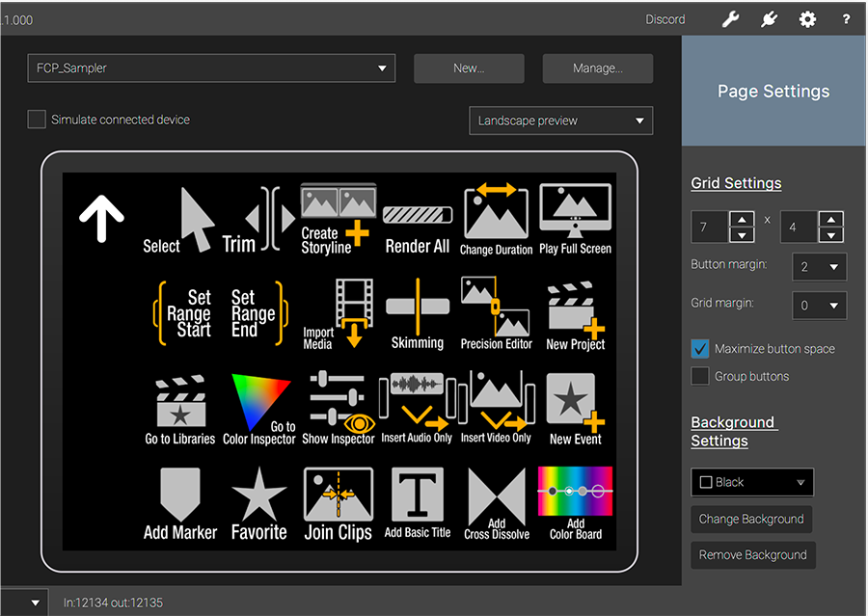Viewport: 868px width, 616px height.
Task: Click the Change Background button
Action: tap(751, 519)
